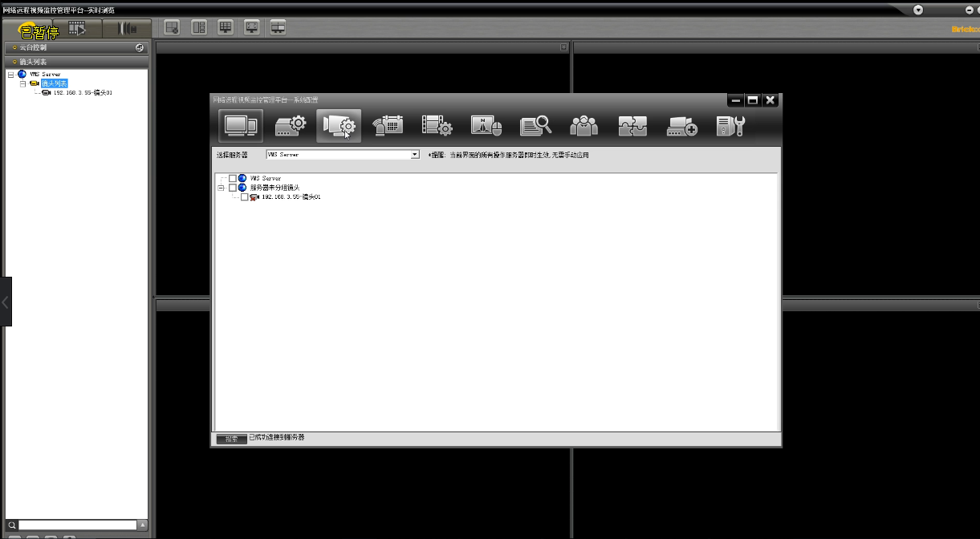Collapse the 服务器未分组镜头 tree node in dialog
This screenshot has width=980, height=539.
point(221,188)
